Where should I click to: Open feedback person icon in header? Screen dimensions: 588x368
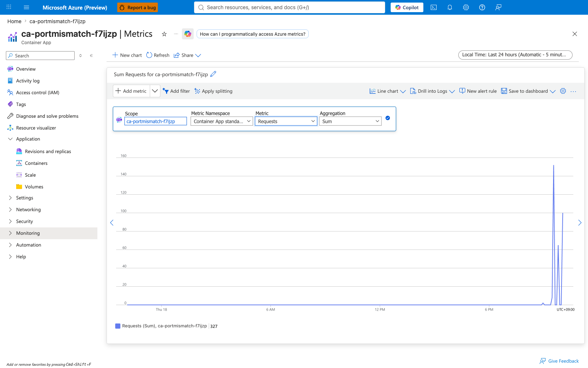point(498,7)
